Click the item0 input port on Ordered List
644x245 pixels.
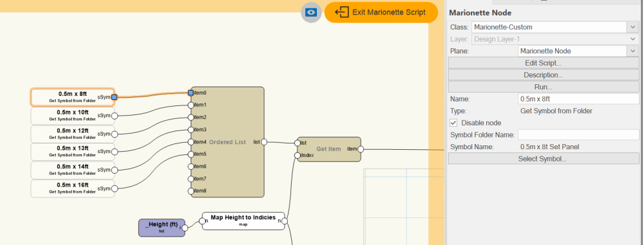tap(191, 93)
